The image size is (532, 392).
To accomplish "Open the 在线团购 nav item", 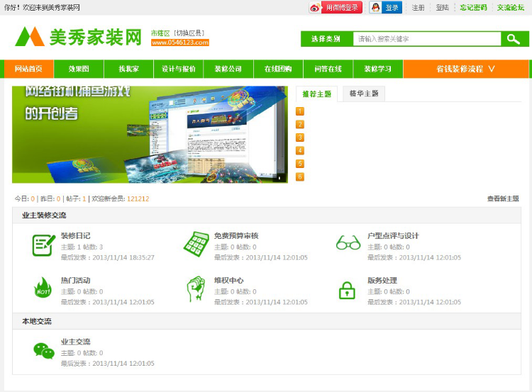I will pyautogui.click(x=278, y=69).
